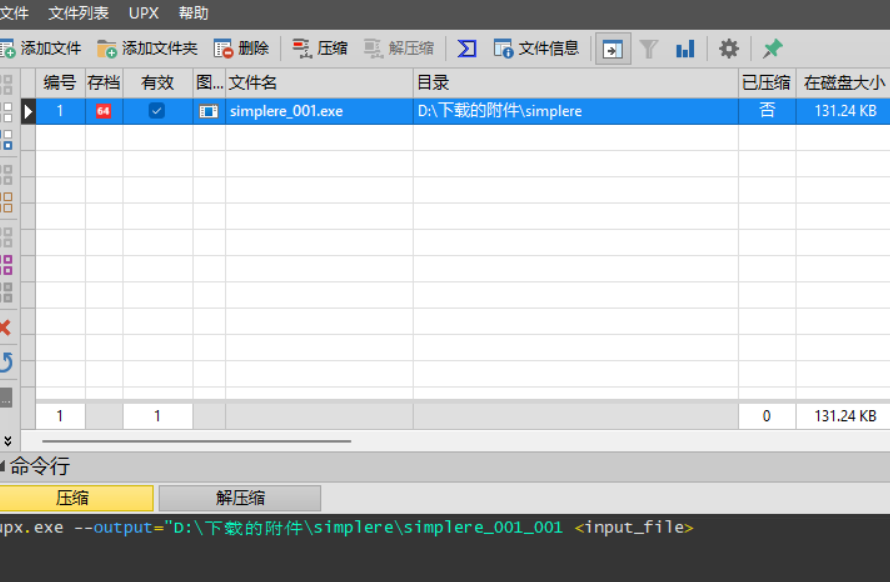The height and width of the screenshot is (582, 890).
Task: Click the blue refresh arrow in left sidebar
Action: [x=6, y=362]
